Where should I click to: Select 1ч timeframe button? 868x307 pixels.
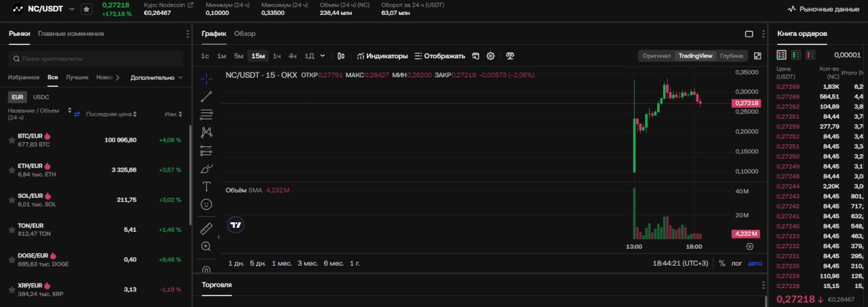[x=277, y=56]
